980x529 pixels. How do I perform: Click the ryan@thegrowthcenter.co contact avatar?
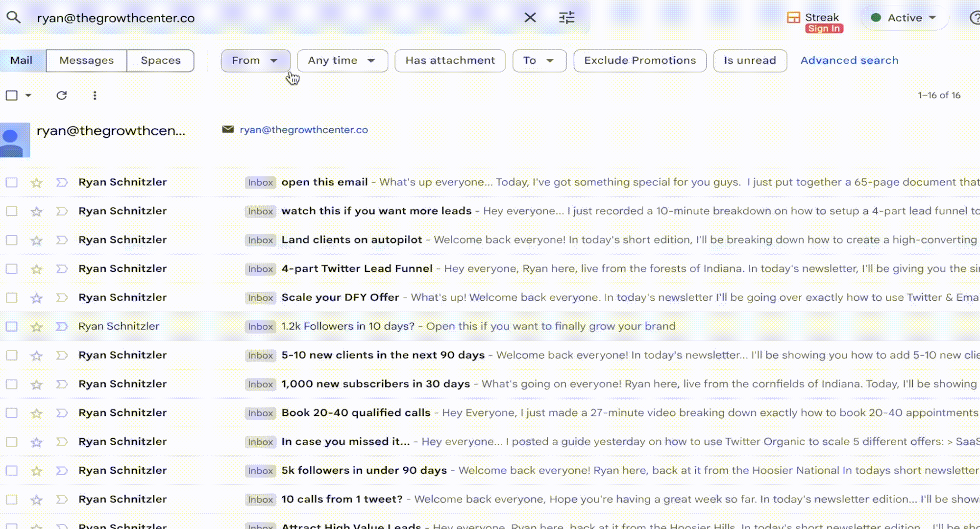15,140
